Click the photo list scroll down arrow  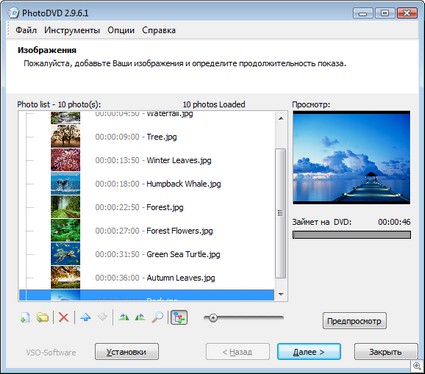pyautogui.click(x=281, y=294)
